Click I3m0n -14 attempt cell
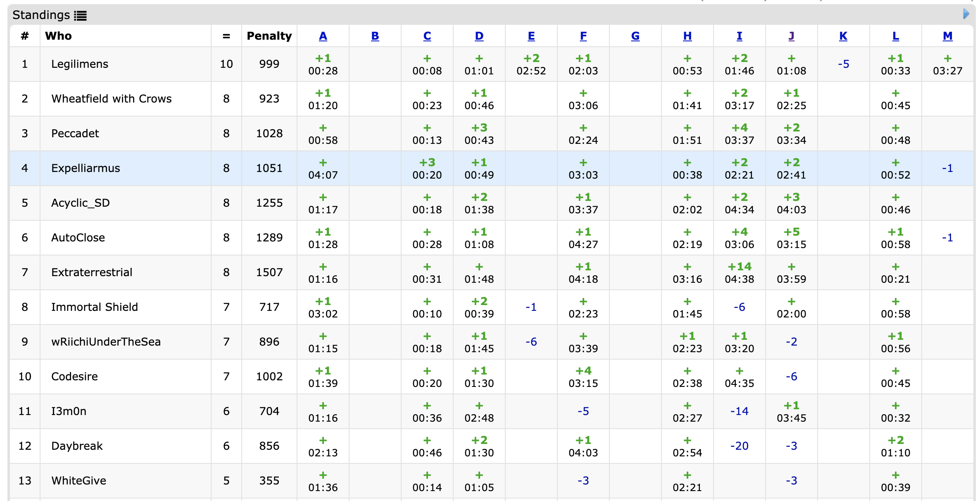This screenshot has height=501, width=980. [x=739, y=411]
